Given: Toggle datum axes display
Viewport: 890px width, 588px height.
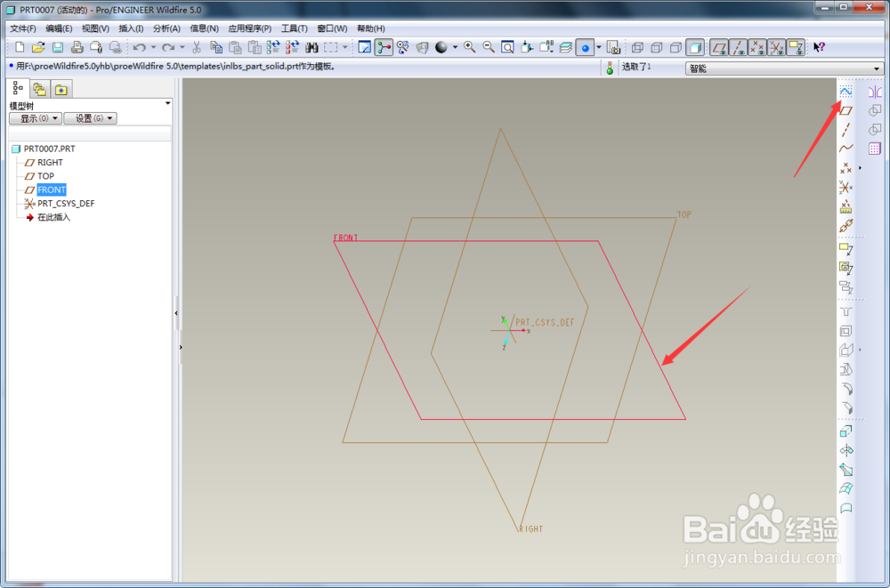Looking at the screenshot, I should pyautogui.click(x=738, y=47).
